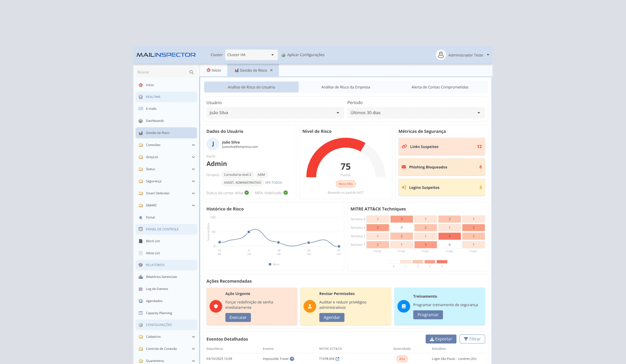This screenshot has width=626, height=364.
Task: Open Relatórios Gerenciais chart icon
Action: [x=141, y=277]
